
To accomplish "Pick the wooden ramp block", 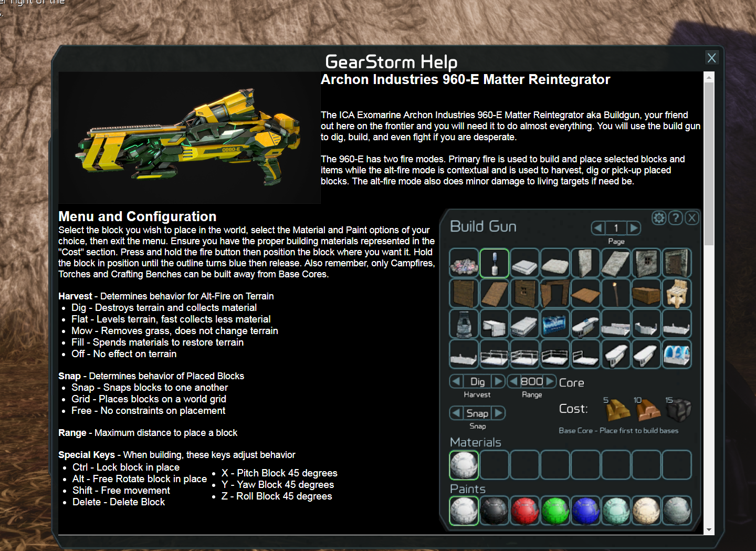I will [x=495, y=293].
